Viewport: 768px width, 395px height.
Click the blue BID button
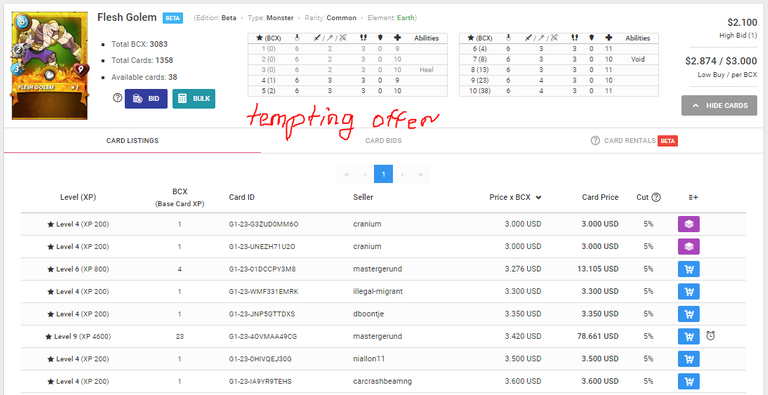(x=146, y=99)
